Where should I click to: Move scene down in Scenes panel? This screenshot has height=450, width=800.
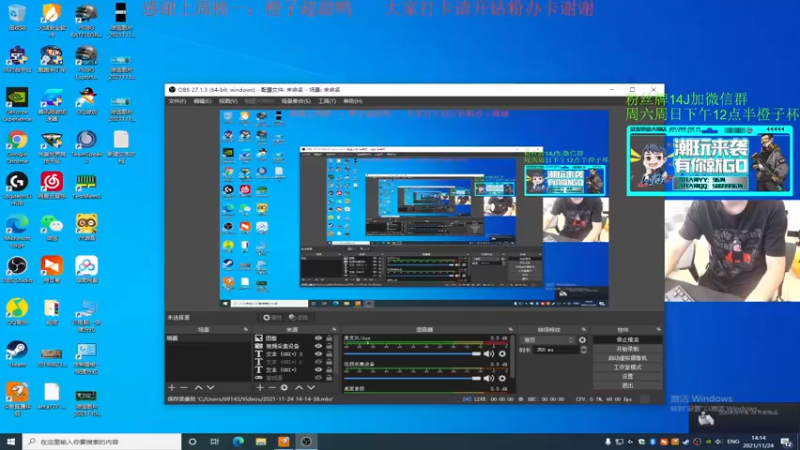(210, 388)
